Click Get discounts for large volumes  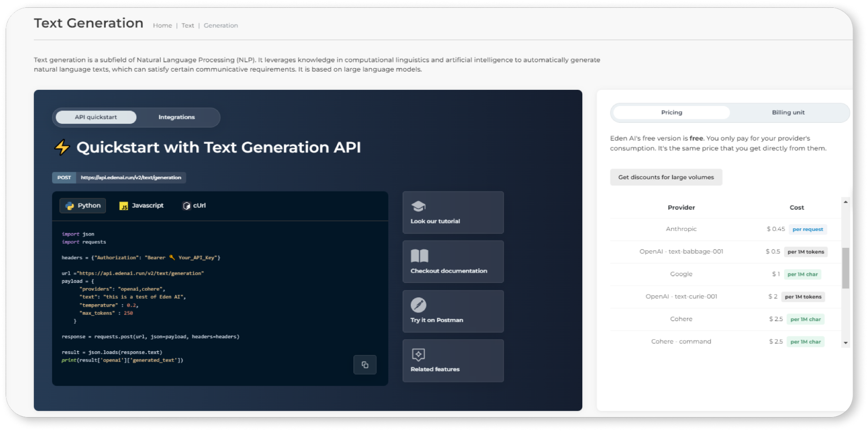[x=666, y=177]
